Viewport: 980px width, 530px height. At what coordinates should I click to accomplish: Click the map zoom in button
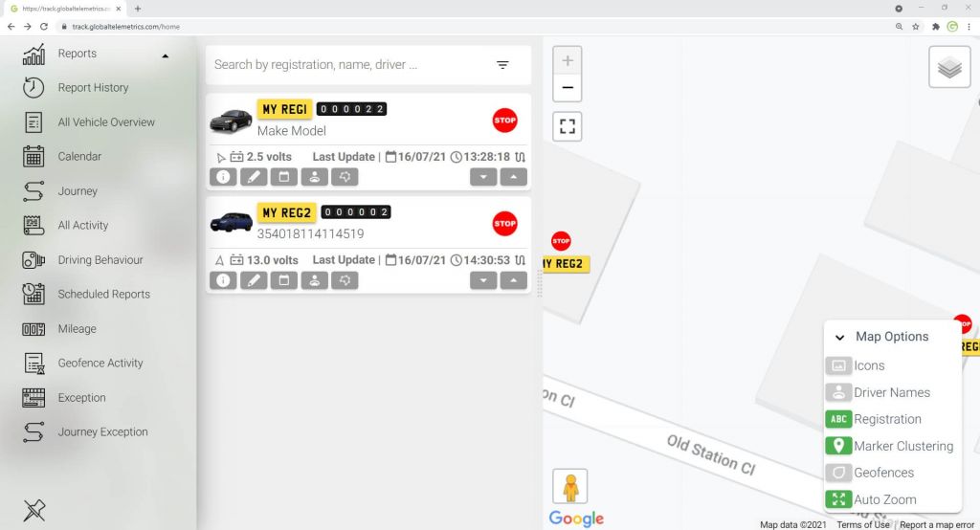pyautogui.click(x=568, y=60)
